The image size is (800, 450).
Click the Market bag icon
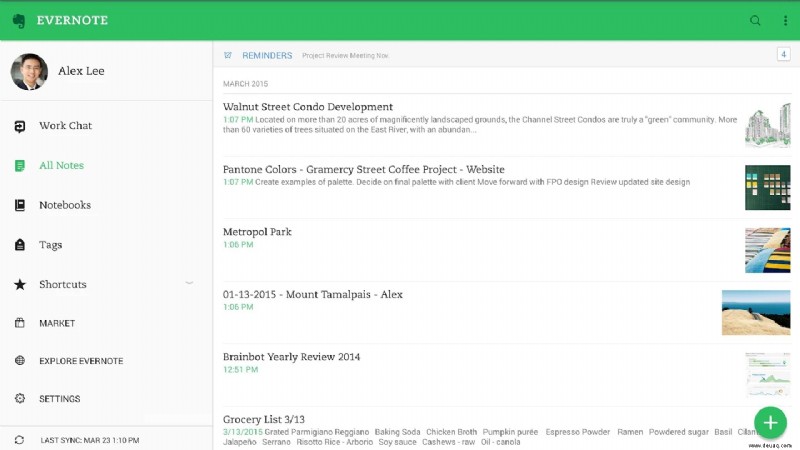coord(20,323)
